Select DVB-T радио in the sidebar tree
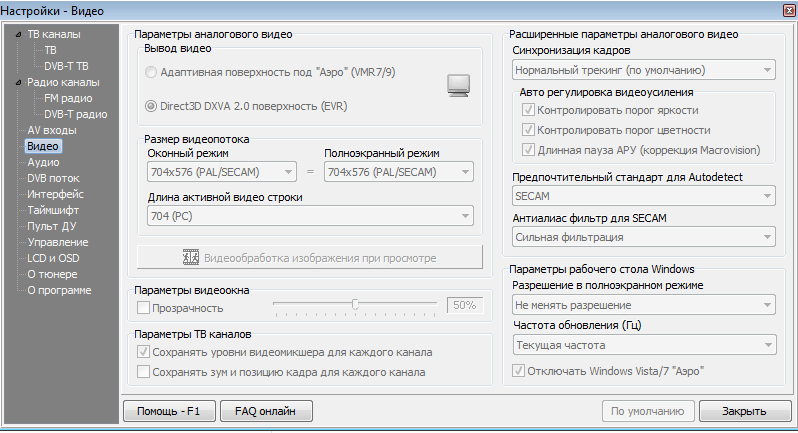798x433 pixels. pos(76,114)
